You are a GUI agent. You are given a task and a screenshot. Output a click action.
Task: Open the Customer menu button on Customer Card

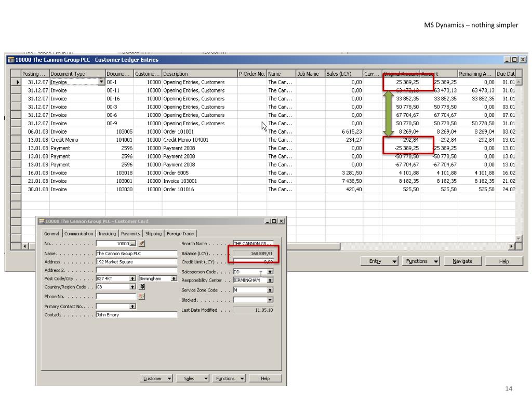click(156, 378)
